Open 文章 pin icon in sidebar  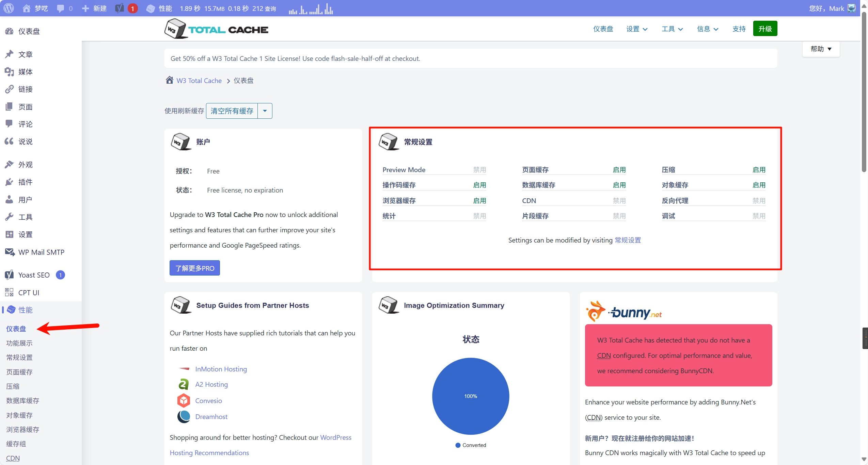pyautogui.click(x=9, y=54)
